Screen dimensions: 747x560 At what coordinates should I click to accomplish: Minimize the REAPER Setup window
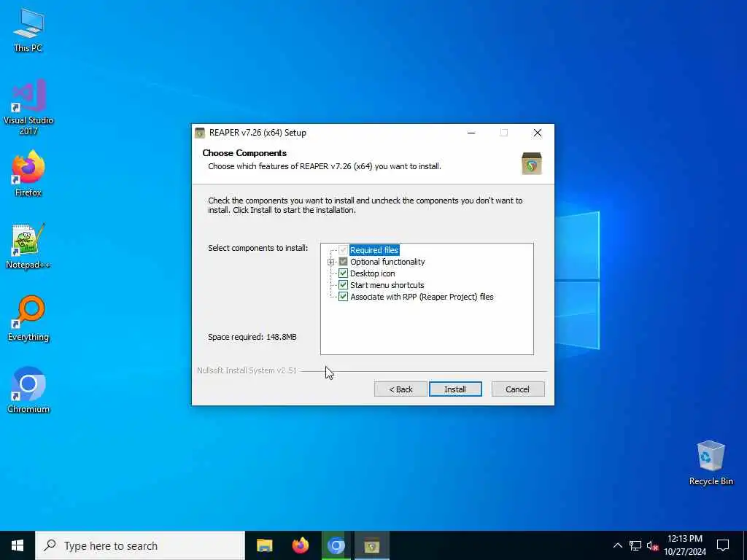click(471, 133)
